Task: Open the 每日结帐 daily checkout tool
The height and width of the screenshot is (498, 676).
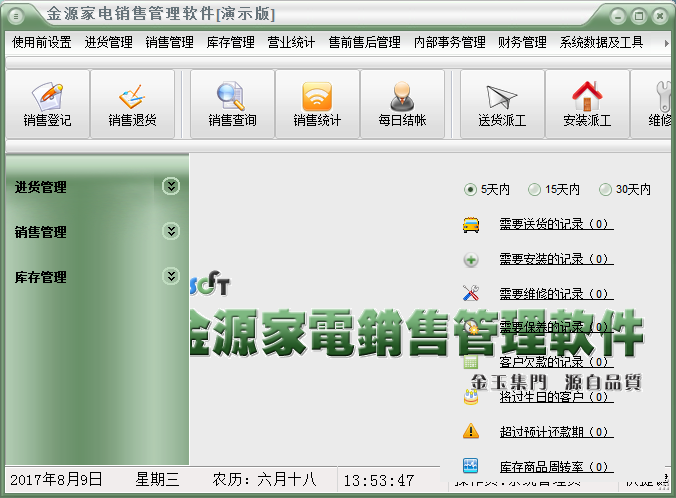Action: pos(402,104)
